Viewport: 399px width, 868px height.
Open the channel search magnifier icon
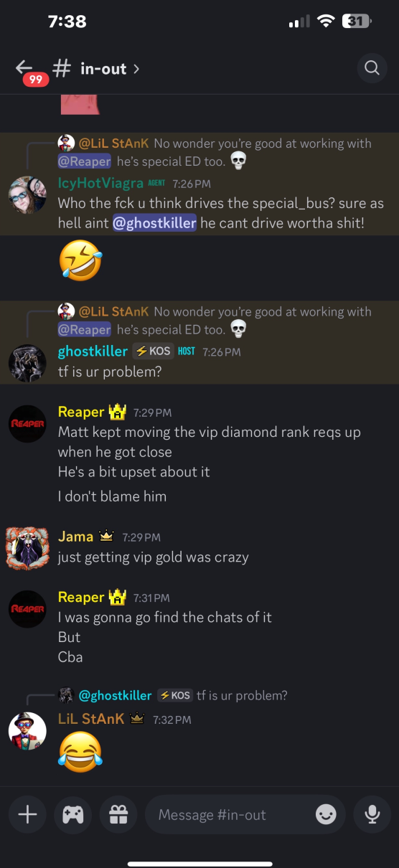pyautogui.click(x=372, y=68)
